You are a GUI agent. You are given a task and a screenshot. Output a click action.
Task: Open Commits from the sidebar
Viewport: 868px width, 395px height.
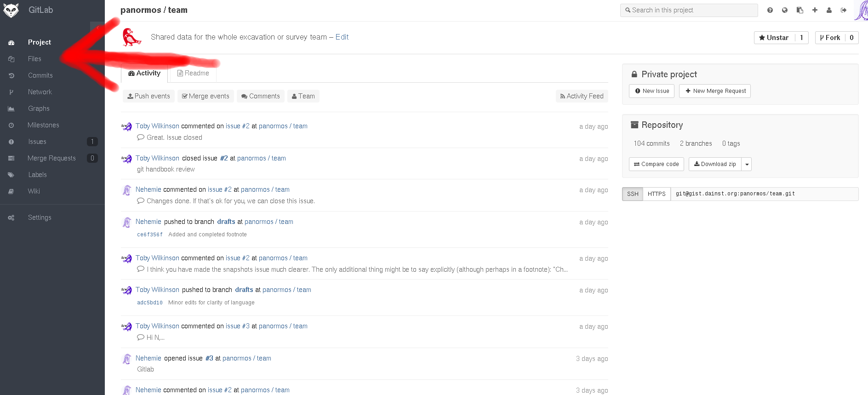tap(40, 75)
